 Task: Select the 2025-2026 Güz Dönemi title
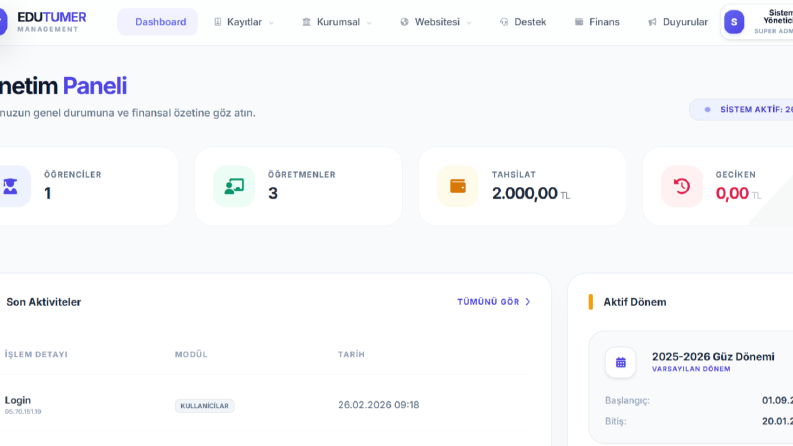coord(713,356)
